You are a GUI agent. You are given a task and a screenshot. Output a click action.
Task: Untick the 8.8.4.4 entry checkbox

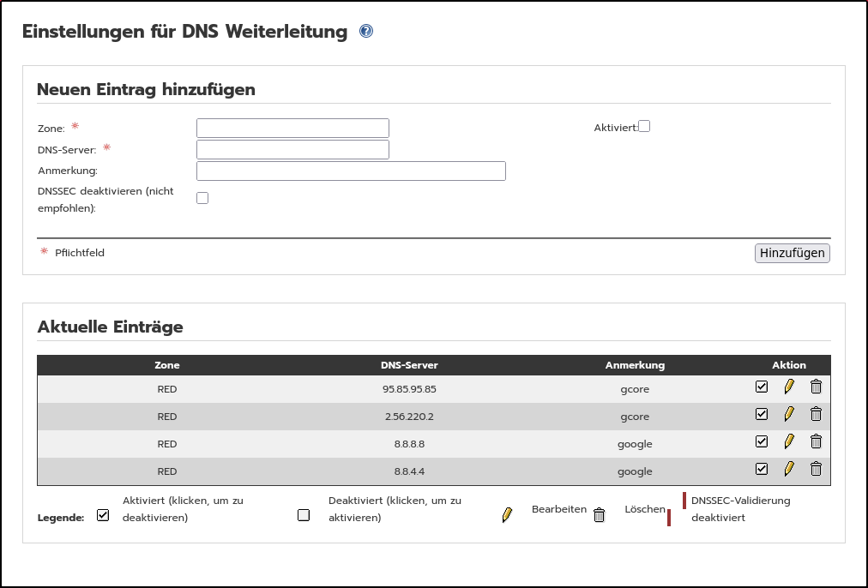coord(762,469)
